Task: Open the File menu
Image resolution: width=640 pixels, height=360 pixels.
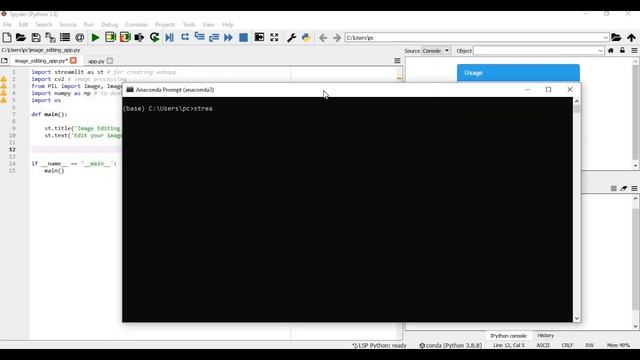Action: coord(7,24)
